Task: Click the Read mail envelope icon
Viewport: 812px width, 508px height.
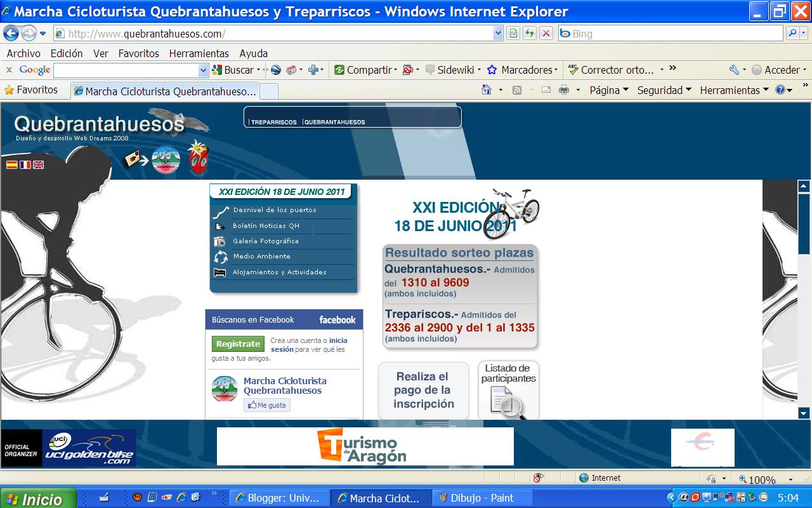Action: [x=546, y=90]
